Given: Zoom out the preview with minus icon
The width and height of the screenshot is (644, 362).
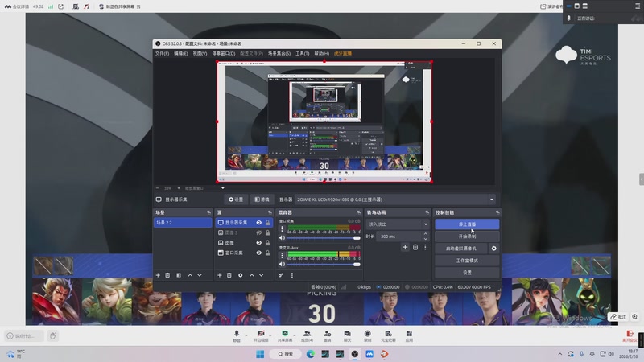Looking at the screenshot, I should pyautogui.click(x=157, y=188).
